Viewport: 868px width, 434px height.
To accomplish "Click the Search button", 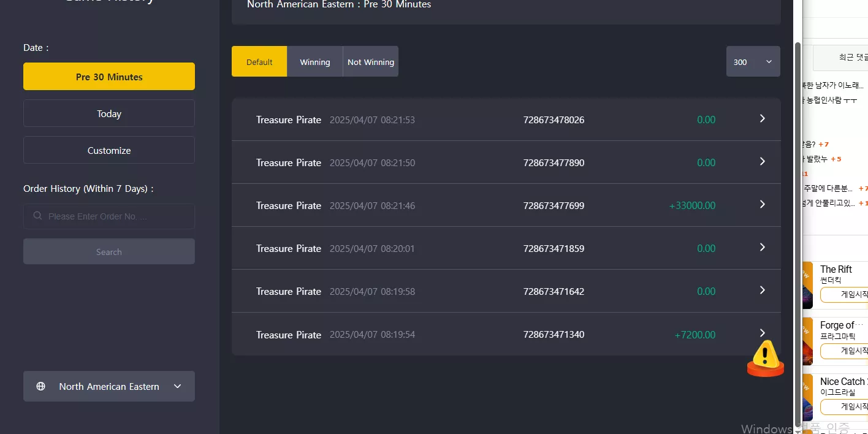I will (x=109, y=251).
